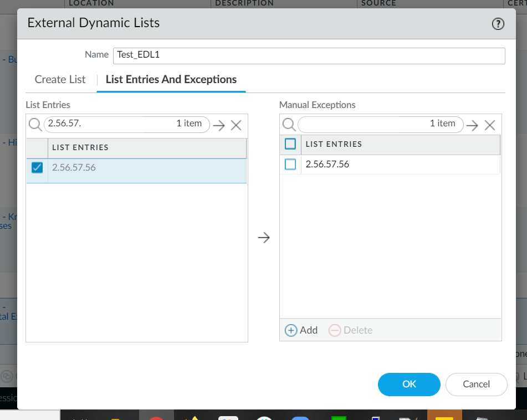This screenshot has width=527, height=420.
Task: Apply the List Entries filter arrow
Action: coord(219,126)
